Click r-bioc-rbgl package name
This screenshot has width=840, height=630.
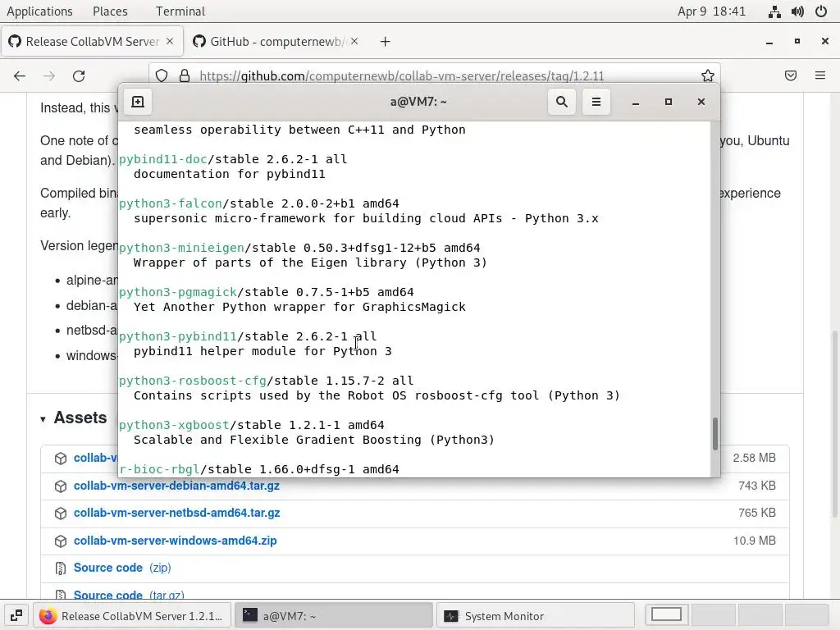159,469
